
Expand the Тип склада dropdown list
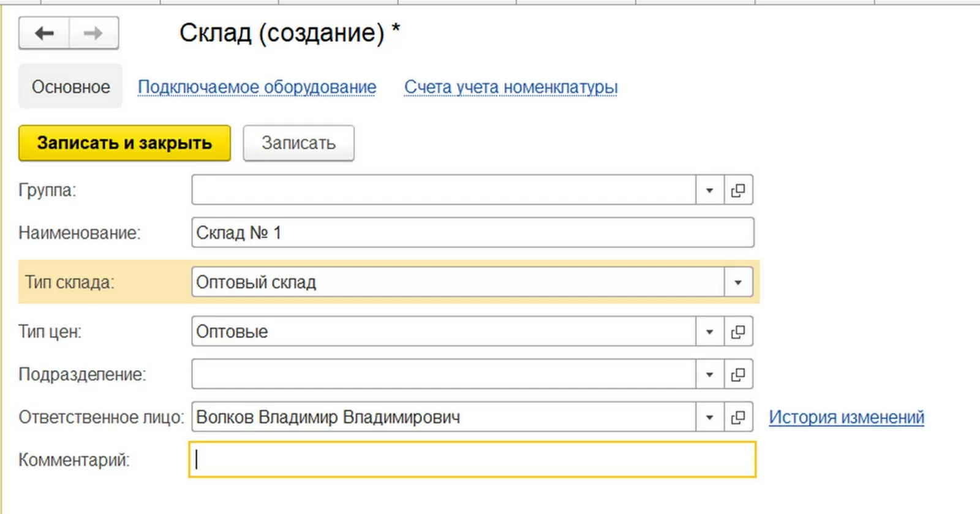click(x=739, y=282)
